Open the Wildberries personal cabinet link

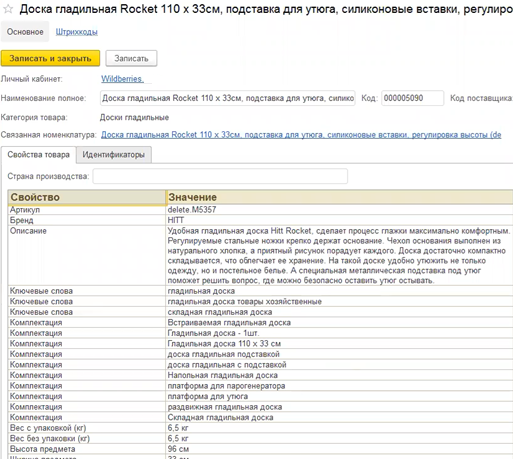click(122, 79)
